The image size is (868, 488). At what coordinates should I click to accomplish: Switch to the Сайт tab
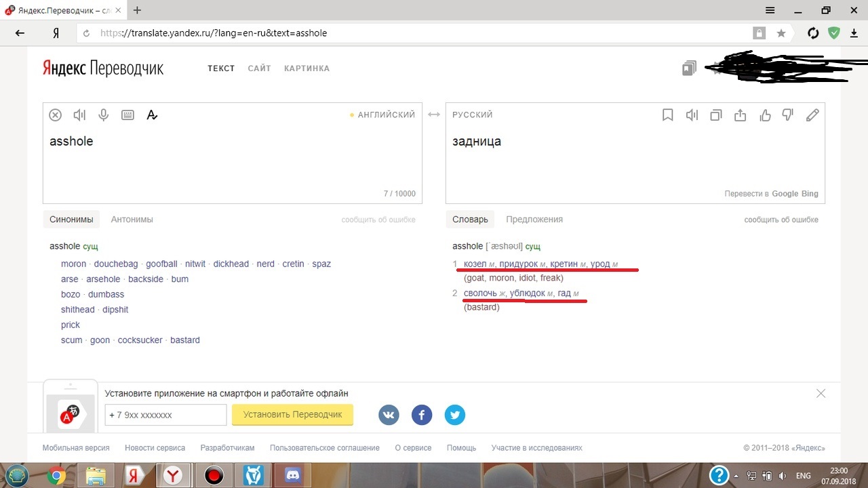[x=259, y=68]
